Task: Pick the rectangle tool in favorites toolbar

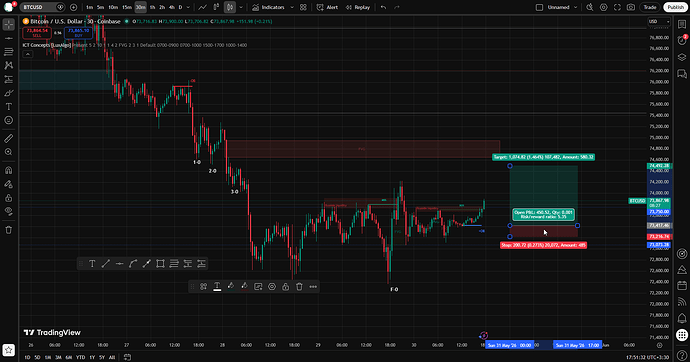Action: point(160,263)
